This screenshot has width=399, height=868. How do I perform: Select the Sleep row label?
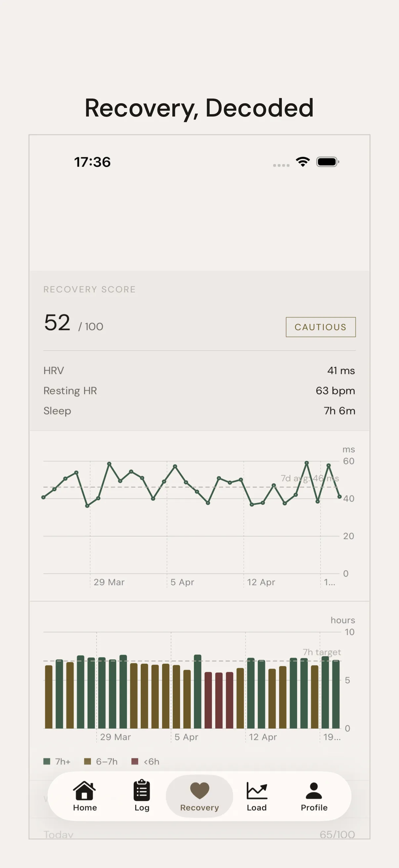57,411
